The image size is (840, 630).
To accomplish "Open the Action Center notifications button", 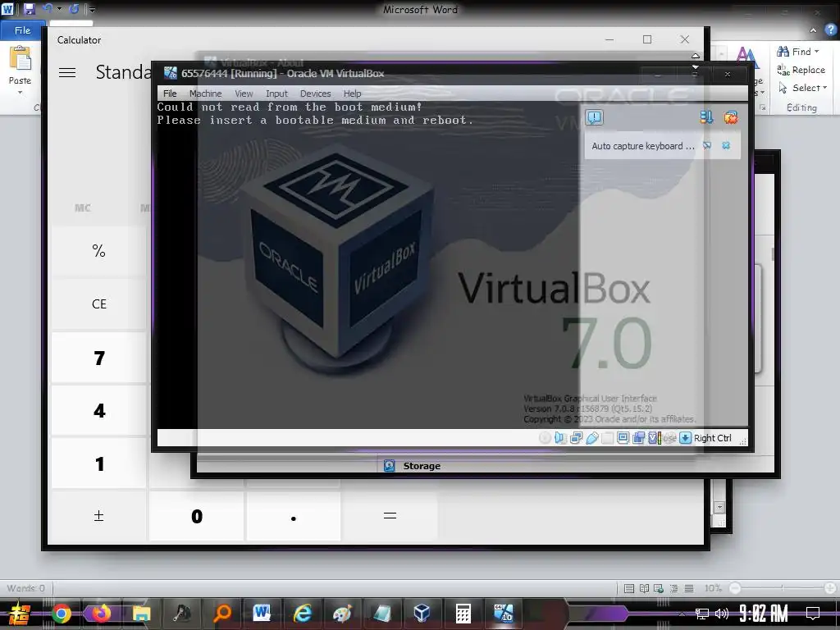I will (x=813, y=614).
